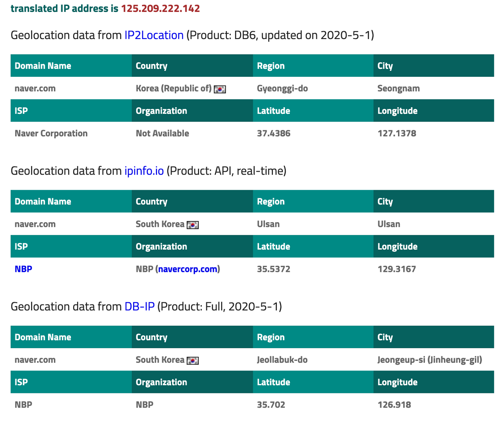Click latitude value 35.702

pos(271,404)
